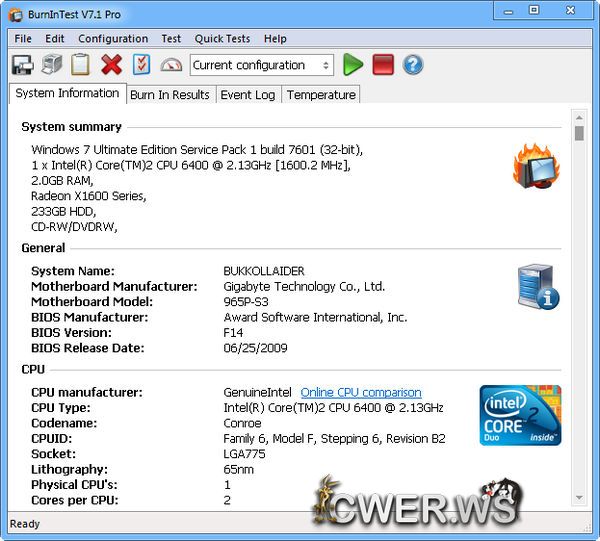Image resolution: width=600 pixels, height=541 pixels.
Task: Click the CPUID Family 6 value
Action: coord(334,439)
